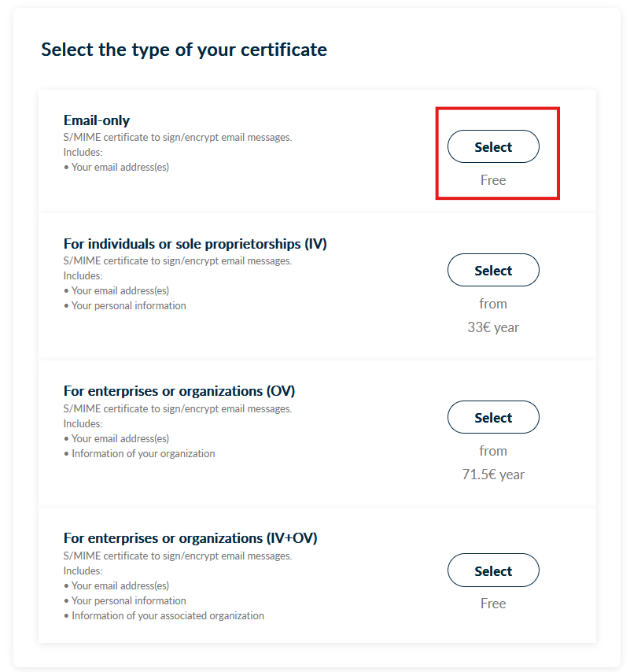
Task: Click the Free label under IV+OV Select
Action: pos(493,604)
